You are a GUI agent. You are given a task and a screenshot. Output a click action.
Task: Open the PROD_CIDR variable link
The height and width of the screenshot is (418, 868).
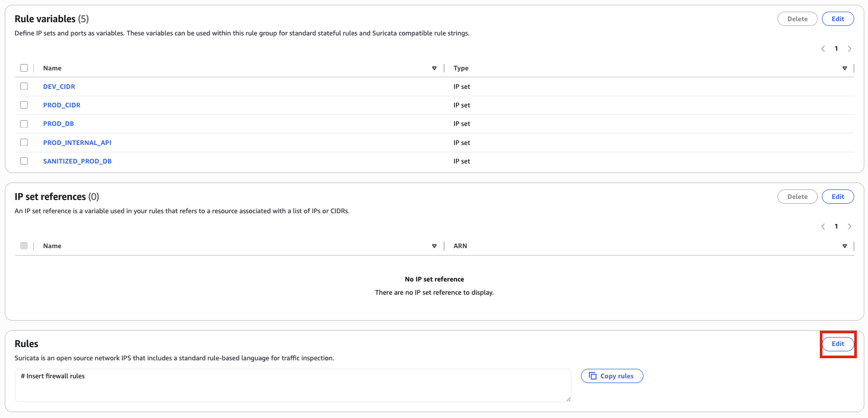(62, 105)
